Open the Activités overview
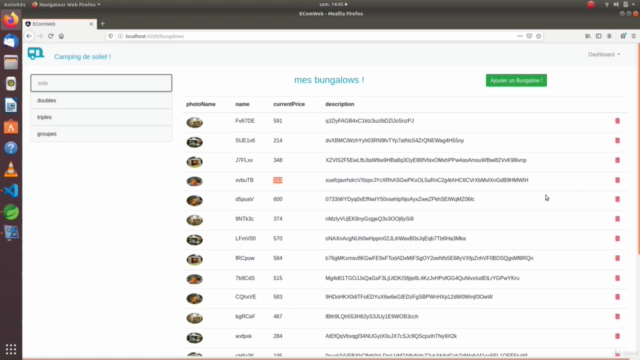 (14, 4)
